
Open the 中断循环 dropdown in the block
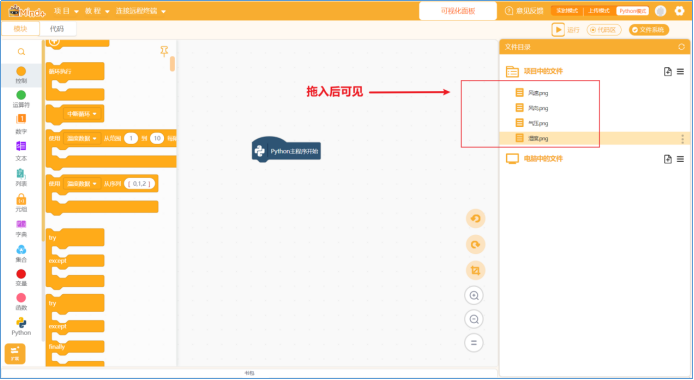coord(81,114)
